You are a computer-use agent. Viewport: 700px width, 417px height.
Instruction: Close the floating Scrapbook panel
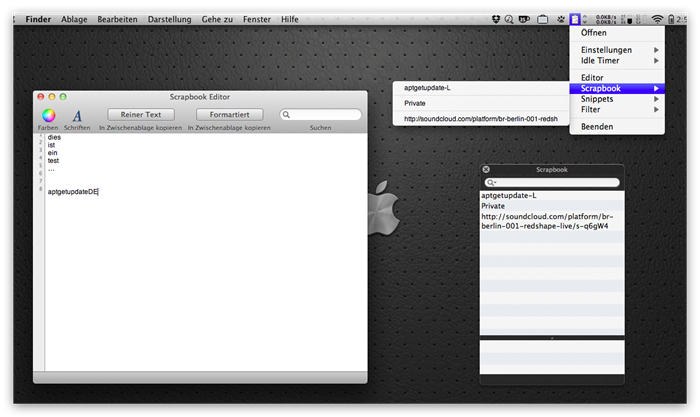point(486,170)
